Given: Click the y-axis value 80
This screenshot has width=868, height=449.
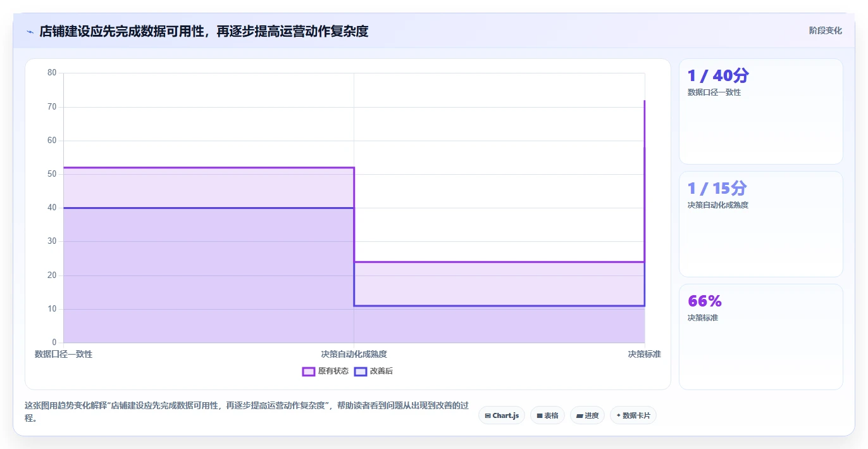Looking at the screenshot, I should pos(52,73).
